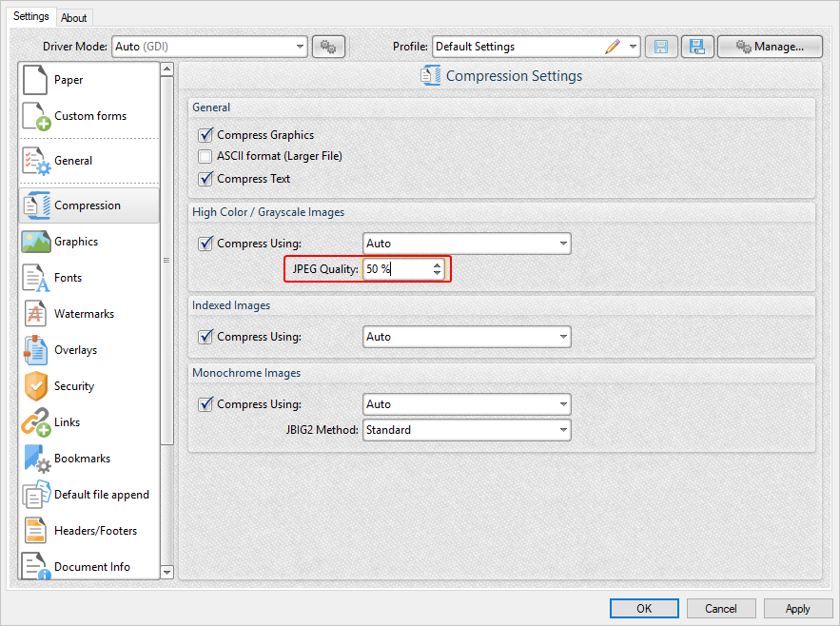Toggle Indexed Images Compress Using checkbox

tap(205, 337)
